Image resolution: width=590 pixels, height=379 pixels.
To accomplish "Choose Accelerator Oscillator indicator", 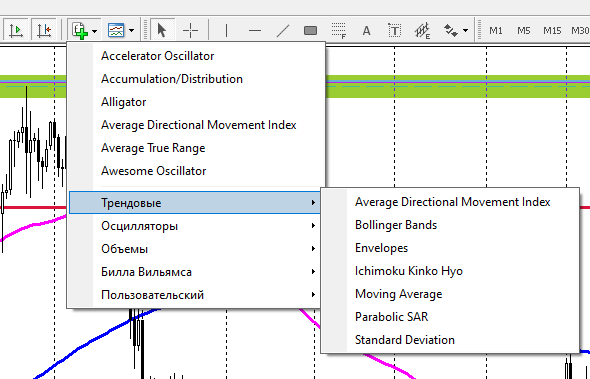I will click(196, 56).
